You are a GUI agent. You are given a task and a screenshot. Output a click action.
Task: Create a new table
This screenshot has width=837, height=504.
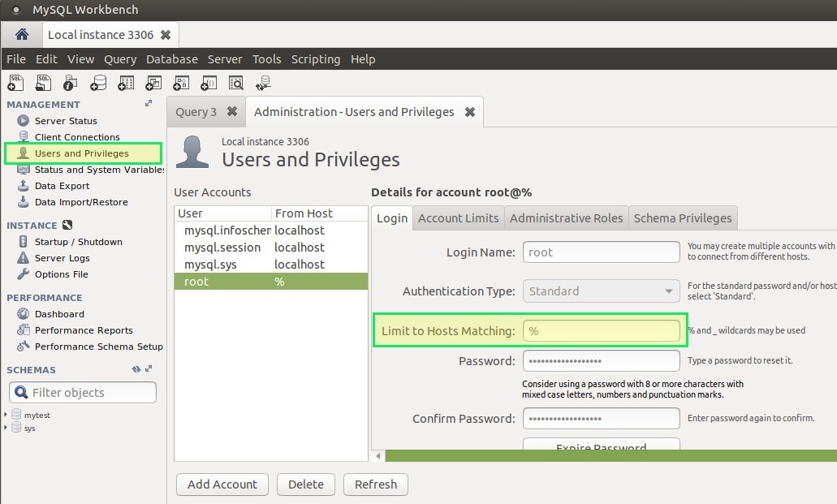(x=126, y=82)
